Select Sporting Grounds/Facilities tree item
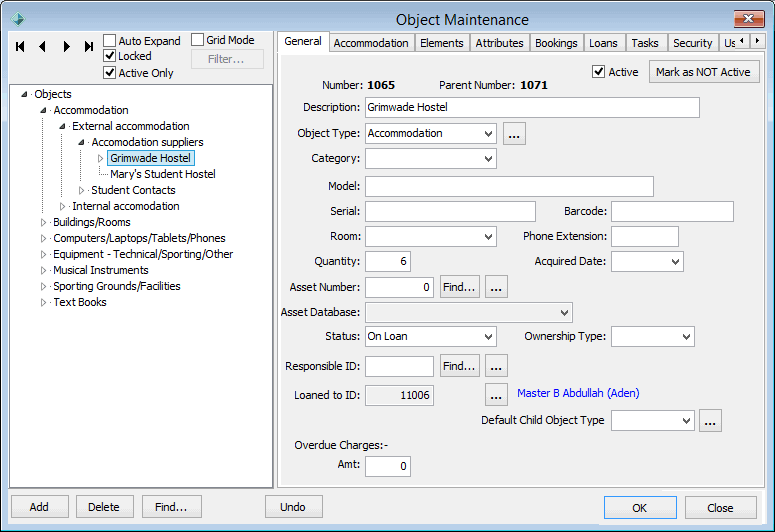This screenshot has width=775, height=532. 117,286
